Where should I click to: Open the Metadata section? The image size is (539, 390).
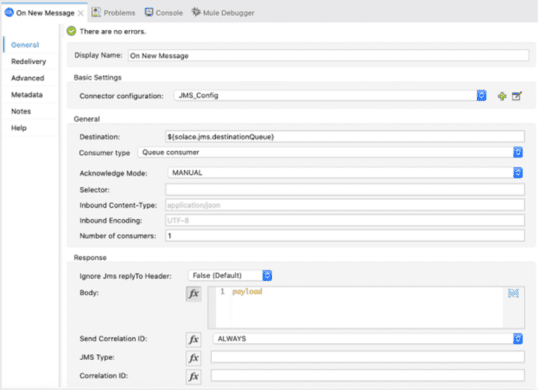pyautogui.click(x=27, y=94)
